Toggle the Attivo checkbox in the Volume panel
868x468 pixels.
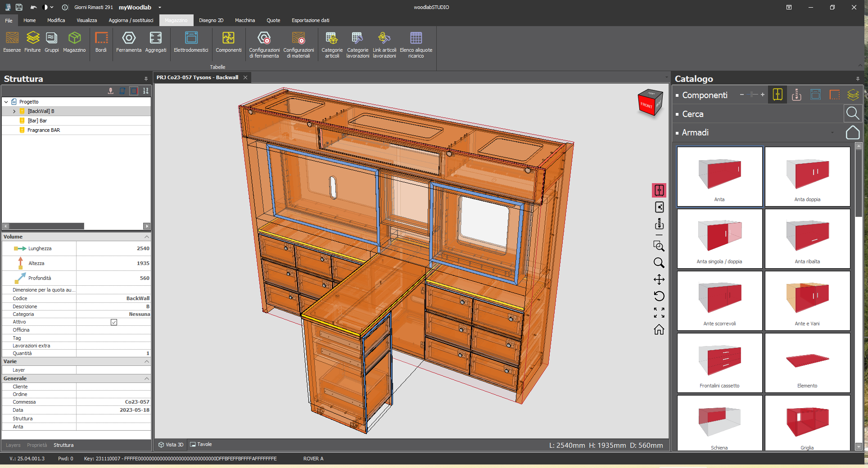[x=113, y=322]
